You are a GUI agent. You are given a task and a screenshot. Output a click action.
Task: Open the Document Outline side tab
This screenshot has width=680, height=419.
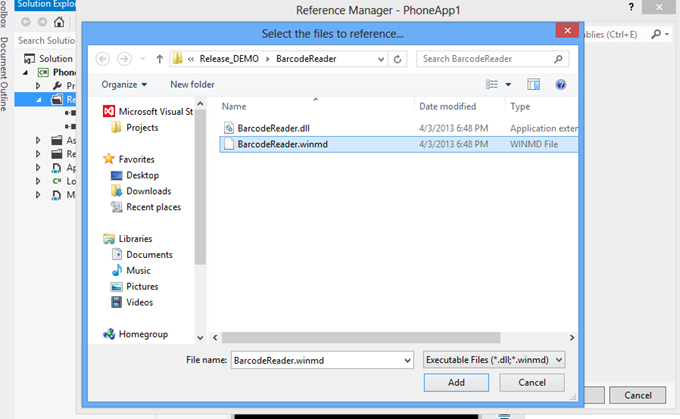(4, 74)
